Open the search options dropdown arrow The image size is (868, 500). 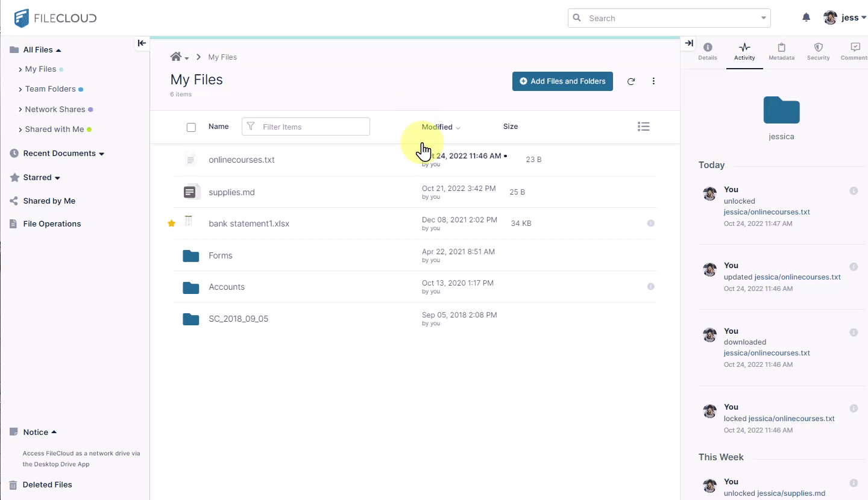tap(764, 18)
